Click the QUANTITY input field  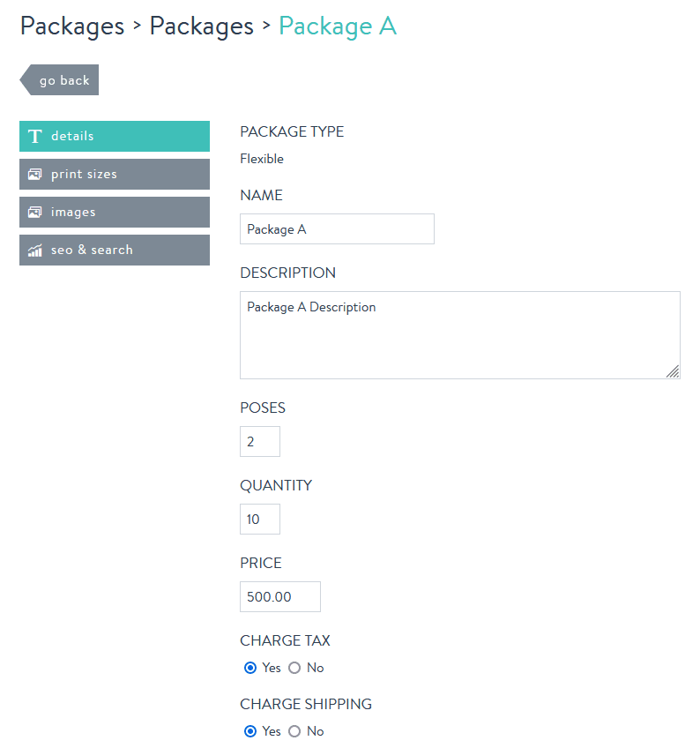(x=259, y=519)
